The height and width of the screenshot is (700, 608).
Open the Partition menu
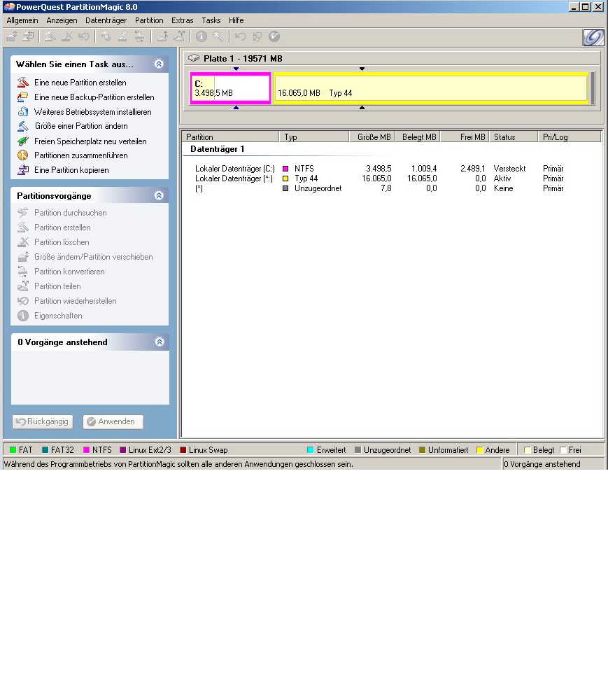pyautogui.click(x=149, y=20)
